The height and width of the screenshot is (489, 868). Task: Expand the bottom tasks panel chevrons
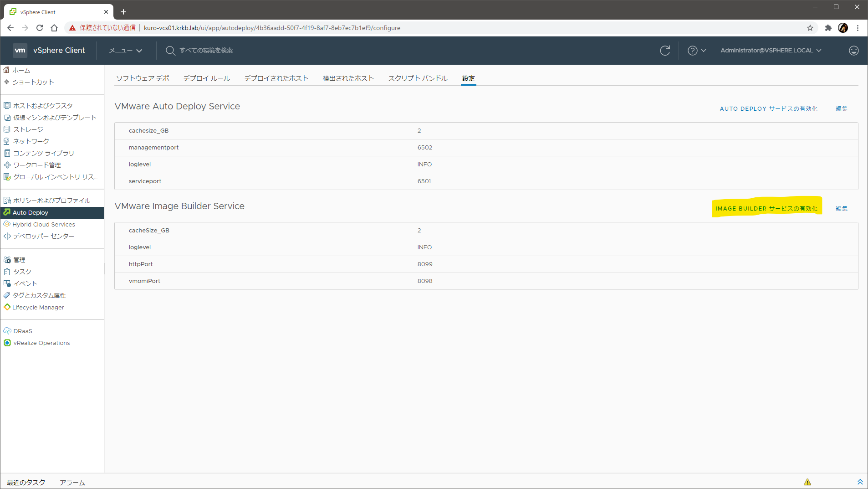point(860,482)
